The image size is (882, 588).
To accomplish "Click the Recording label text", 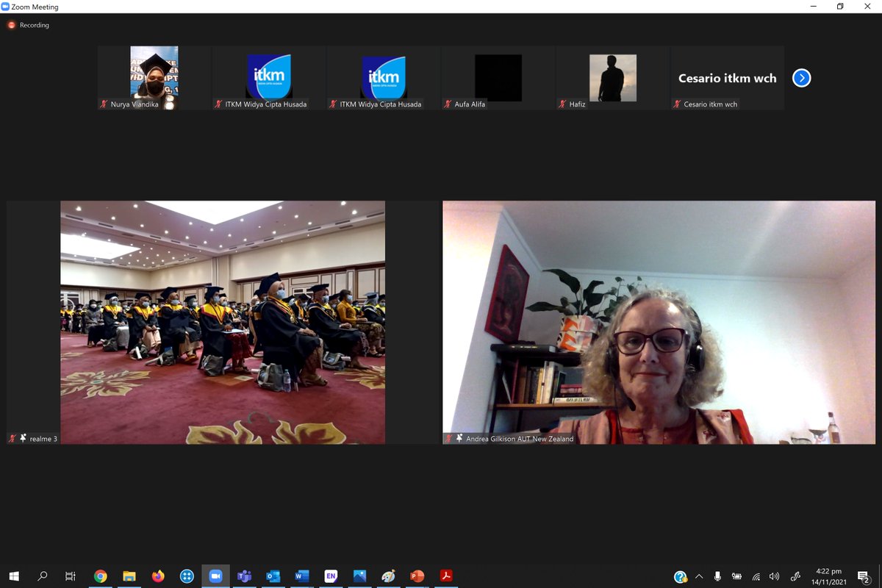I will pyautogui.click(x=35, y=25).
